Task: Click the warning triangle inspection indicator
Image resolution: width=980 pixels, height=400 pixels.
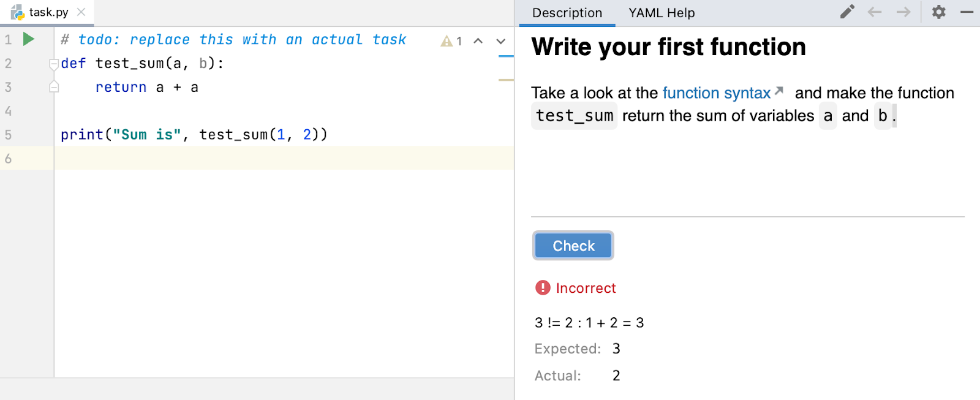Action: pyautogui.click(x=447, y=41)
